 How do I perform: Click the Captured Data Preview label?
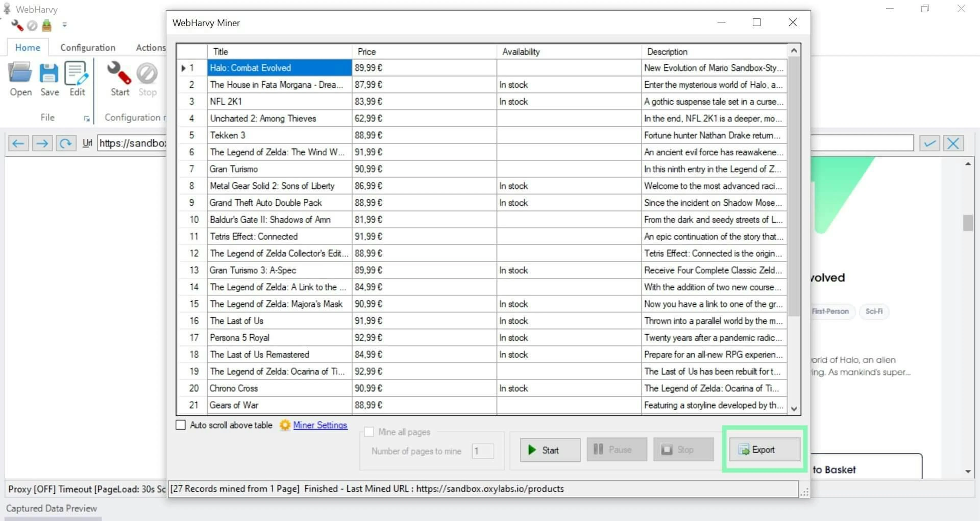click(51, 508)
